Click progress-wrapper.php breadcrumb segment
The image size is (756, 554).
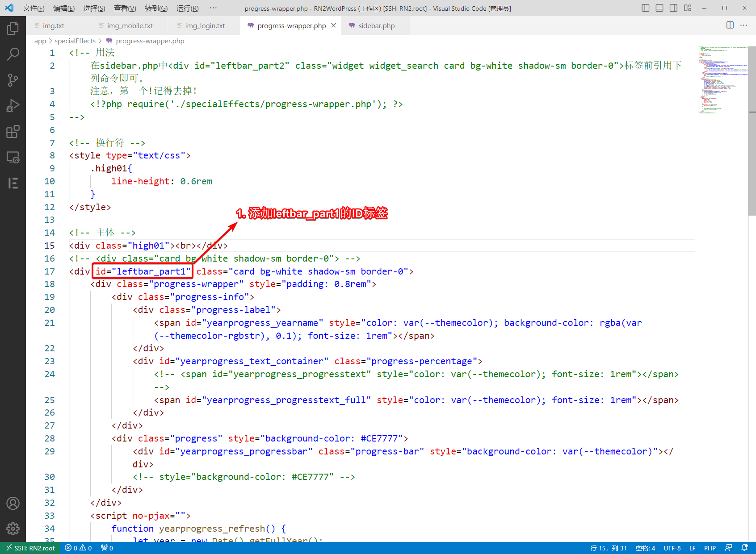(x=150, y=41)
